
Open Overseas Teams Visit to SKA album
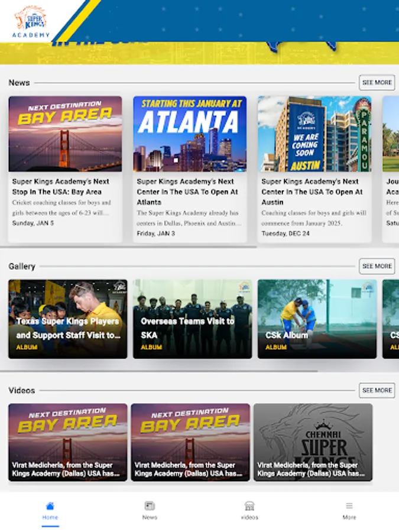point(192,319)
